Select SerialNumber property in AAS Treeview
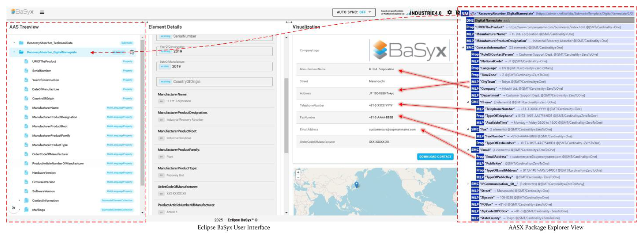 [41, 71]
